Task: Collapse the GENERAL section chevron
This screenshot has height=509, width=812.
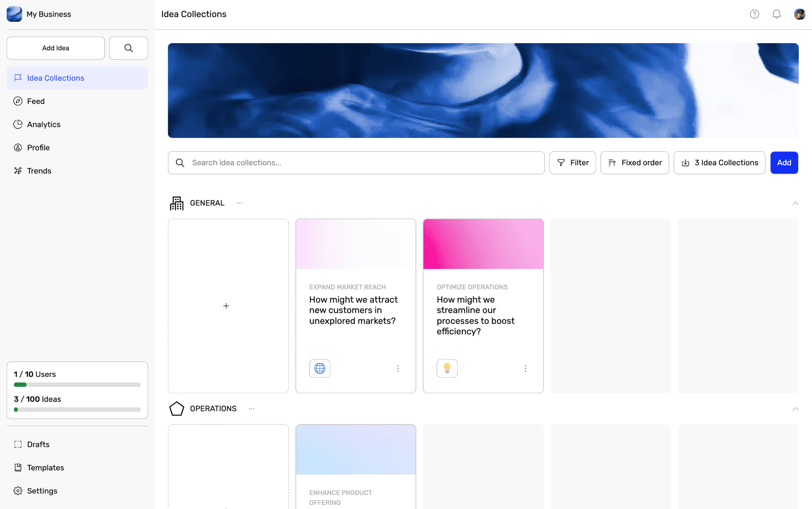Action: (795, 203)
